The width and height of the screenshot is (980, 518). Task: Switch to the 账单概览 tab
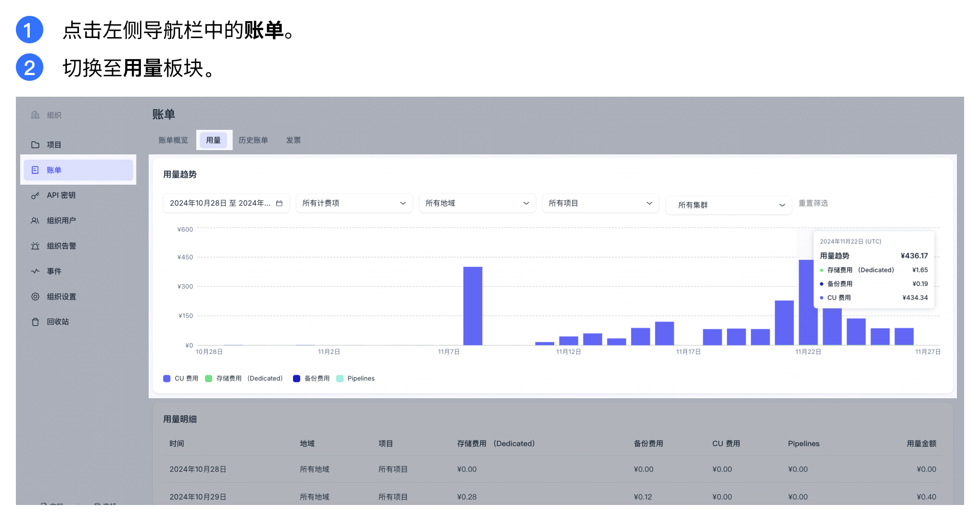[x=173, y=140]
